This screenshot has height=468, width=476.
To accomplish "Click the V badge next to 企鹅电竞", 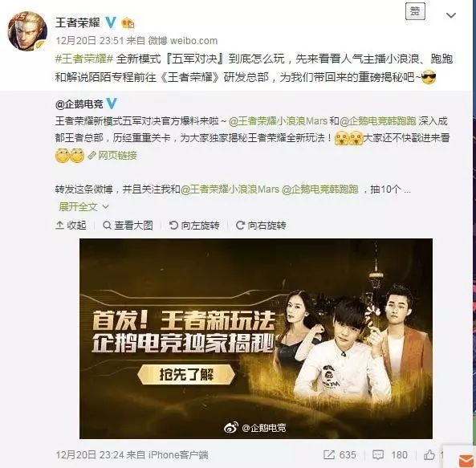I will pyautogui.click(x=112, y=104).
